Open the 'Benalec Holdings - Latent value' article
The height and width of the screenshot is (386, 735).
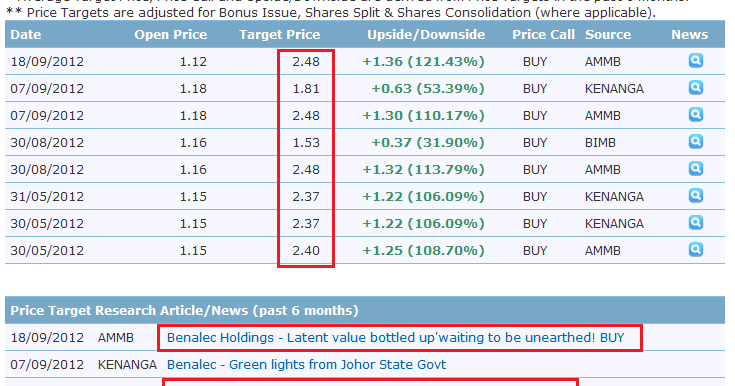click(396, 338)
